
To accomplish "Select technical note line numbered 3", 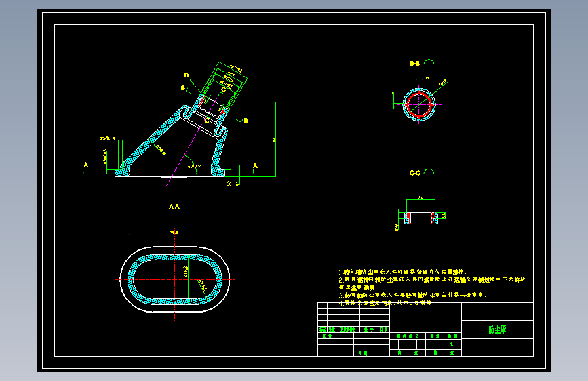I will pos(412,295).
